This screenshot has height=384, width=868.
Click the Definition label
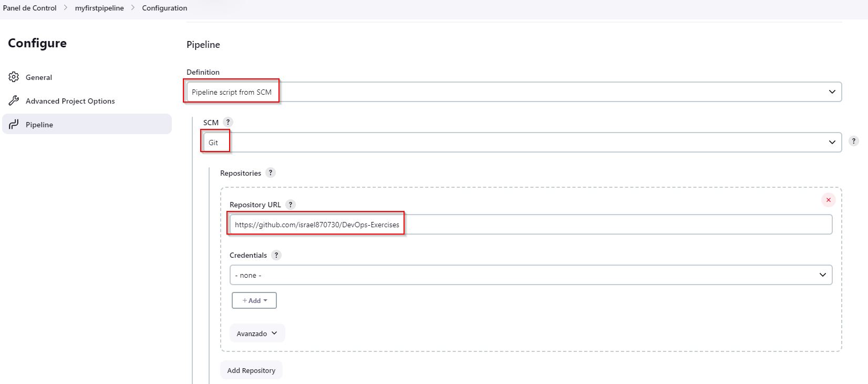coord(203,72)
